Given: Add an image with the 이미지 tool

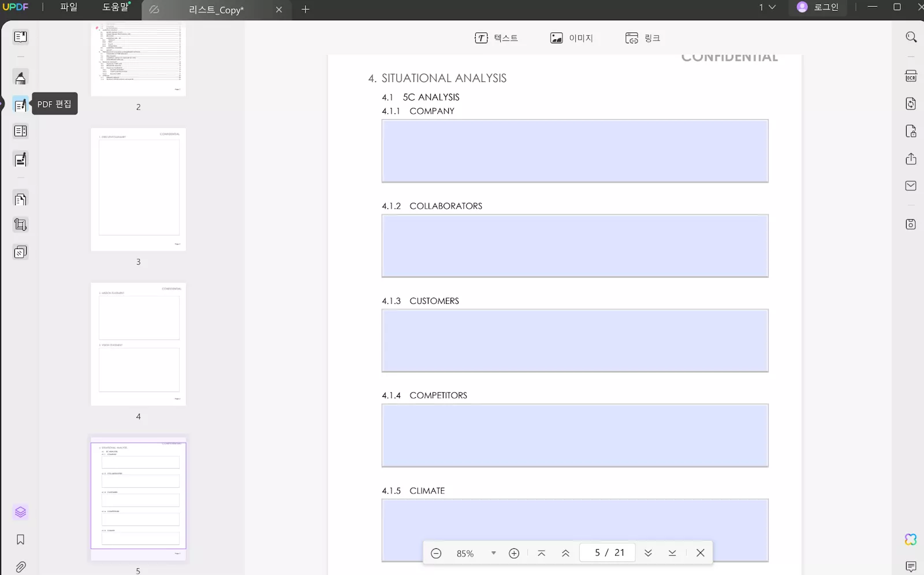Looking at the screenshot, I should (571, 38).
